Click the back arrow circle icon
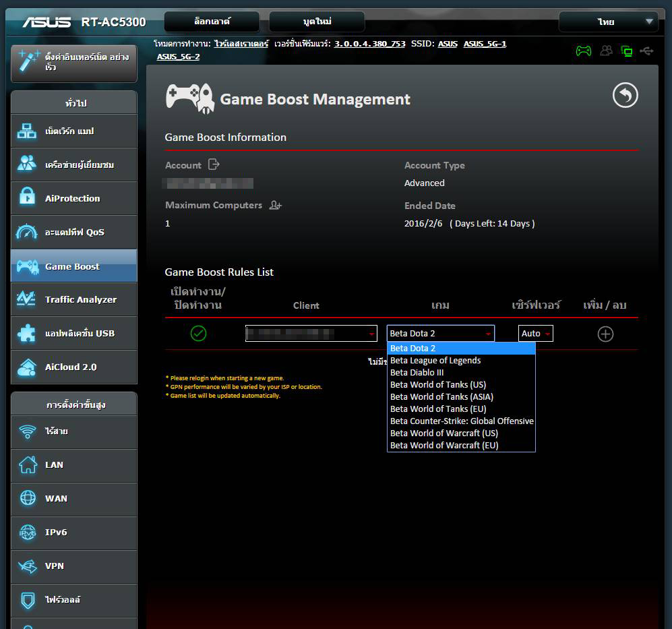672x629 pixels. point(625,95)
